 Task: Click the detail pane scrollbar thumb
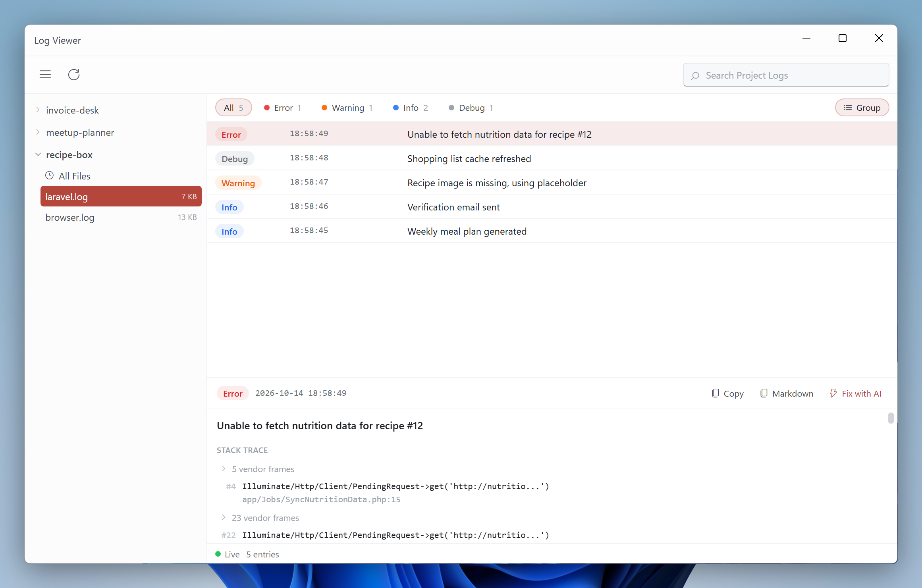(x=891, y=418)
